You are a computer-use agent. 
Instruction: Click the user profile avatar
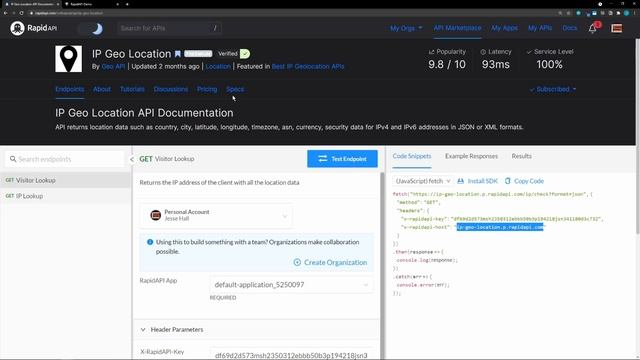[616, 28]
